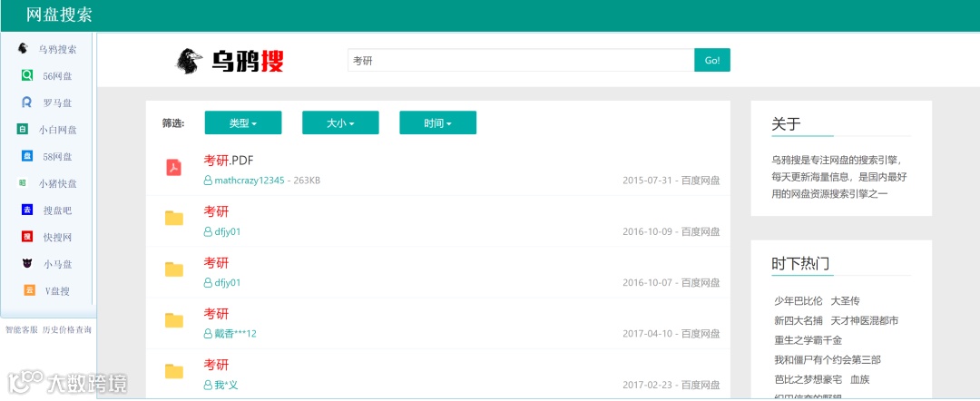Viewport: 980px width, 401px height.
Task: Click the folder icon dated 2017-04-10
Action: pos(173,321)
